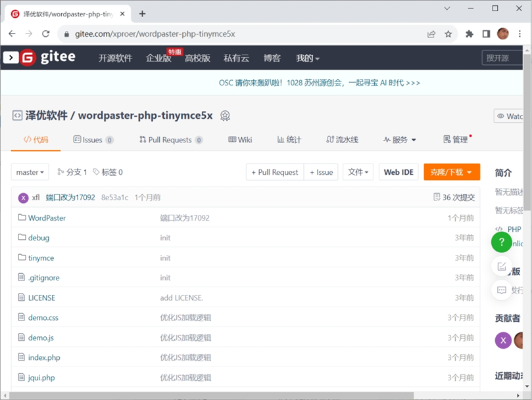Open the 管理 tab
532x400 pixels.
456,140
